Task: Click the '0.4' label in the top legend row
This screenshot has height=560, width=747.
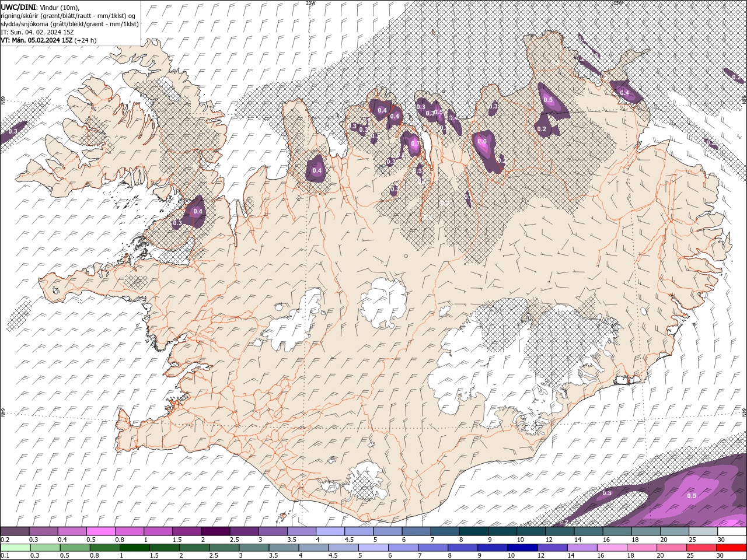Action: 62,540
